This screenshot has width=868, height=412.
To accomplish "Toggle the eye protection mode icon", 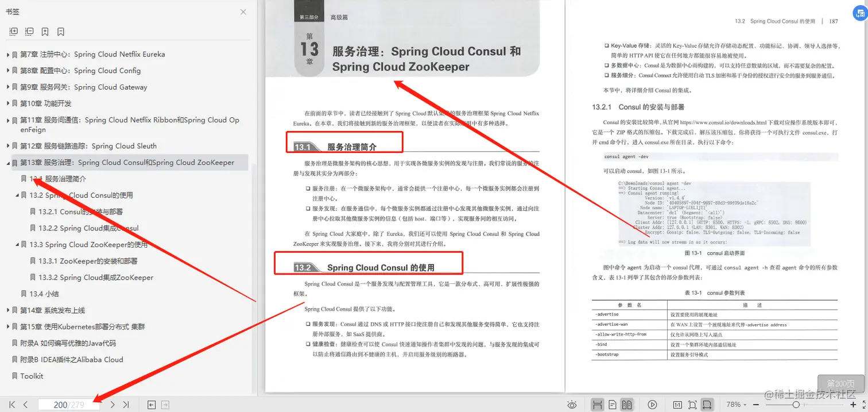I will pyautogui.click(x=572, y=405).
